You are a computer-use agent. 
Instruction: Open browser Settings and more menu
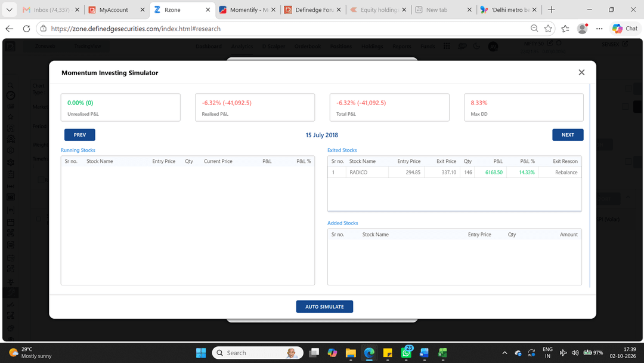(x=599, y=29)
